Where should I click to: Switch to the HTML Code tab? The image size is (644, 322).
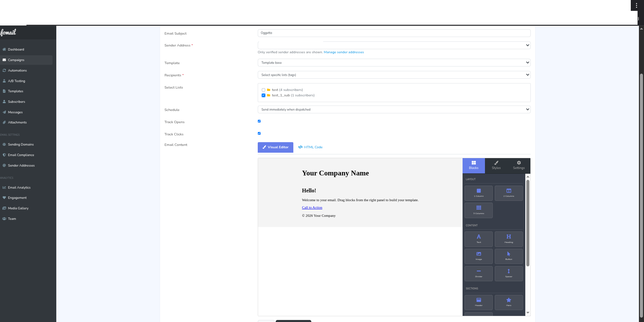[x=310, y=147]
